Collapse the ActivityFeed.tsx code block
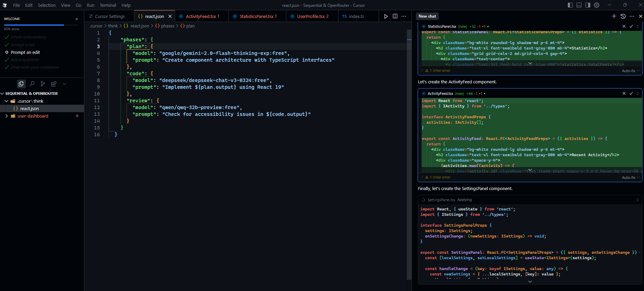 638,93
